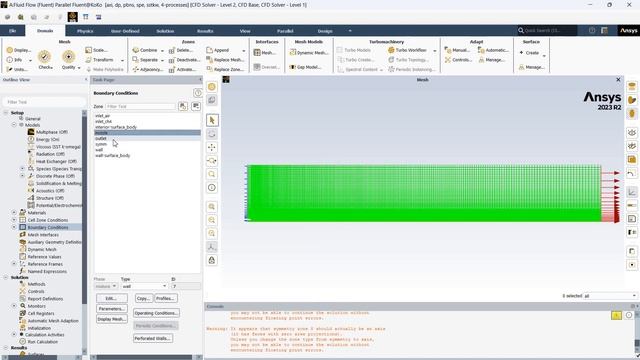The height and width of the screenshot is (360, 640).
Task: Open the Gap Model tool
Action: [305, 67]
